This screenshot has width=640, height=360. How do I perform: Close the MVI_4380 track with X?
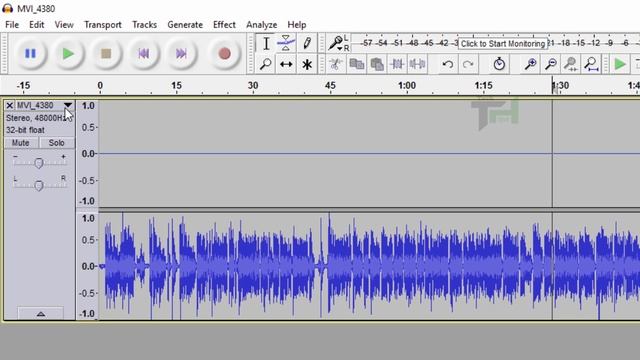coord(9,105)
